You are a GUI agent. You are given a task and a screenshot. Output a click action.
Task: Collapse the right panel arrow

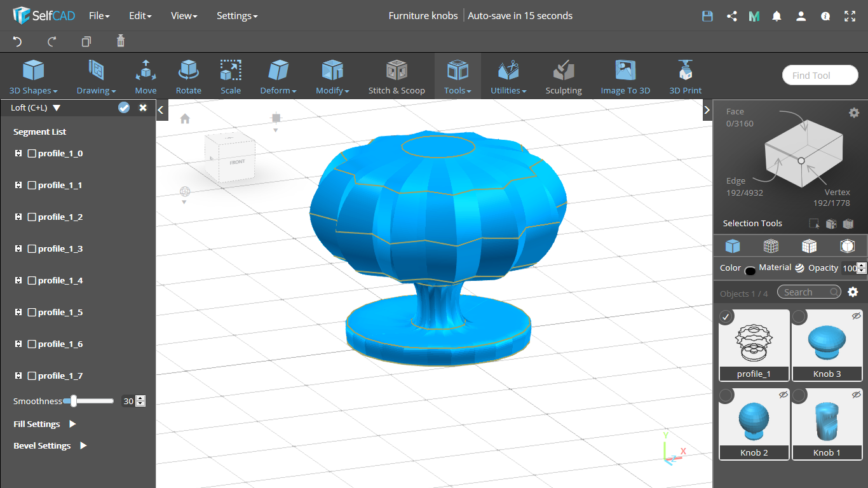tap(707, 110)
